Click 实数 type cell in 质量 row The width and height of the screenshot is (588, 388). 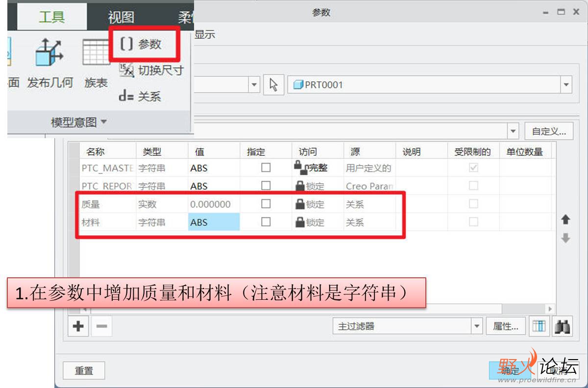point(162,204)
